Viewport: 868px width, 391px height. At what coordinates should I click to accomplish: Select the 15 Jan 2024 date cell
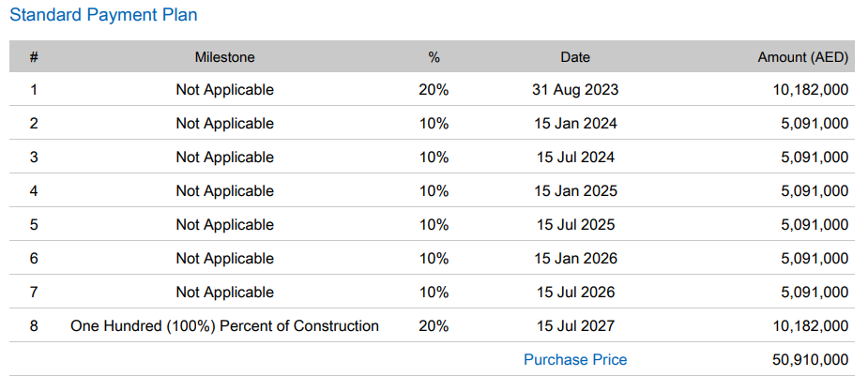575,124
